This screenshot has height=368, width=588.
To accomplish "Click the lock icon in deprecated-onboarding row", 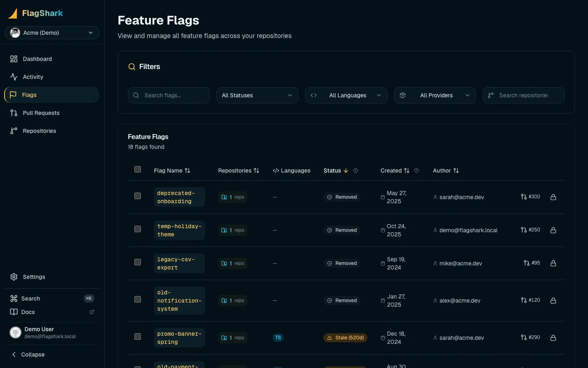I will (553, 197).
